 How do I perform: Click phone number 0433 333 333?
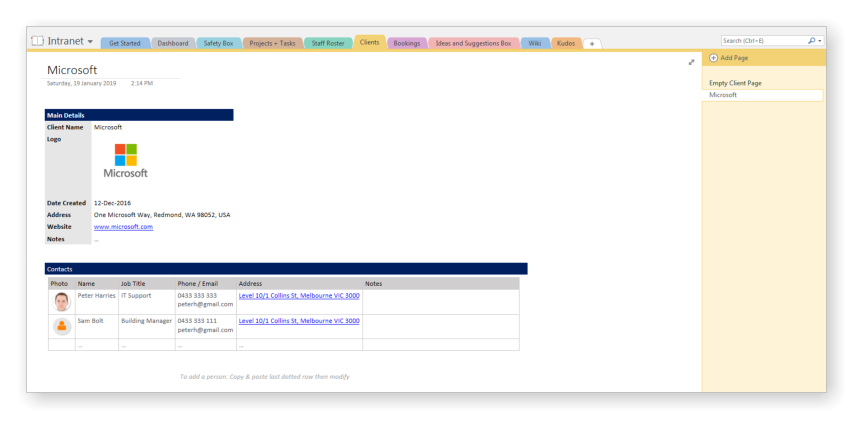click(197, 296)
